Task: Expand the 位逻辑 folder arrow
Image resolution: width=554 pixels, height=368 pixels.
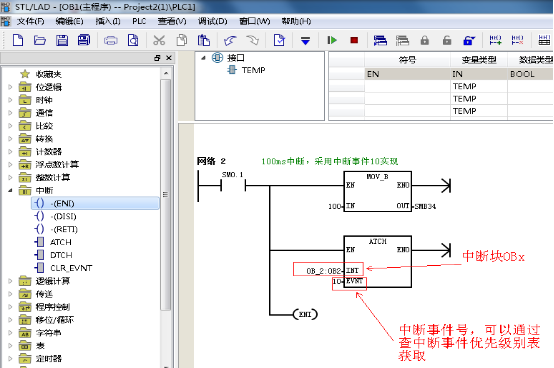Action: click(x=10, y=87)
